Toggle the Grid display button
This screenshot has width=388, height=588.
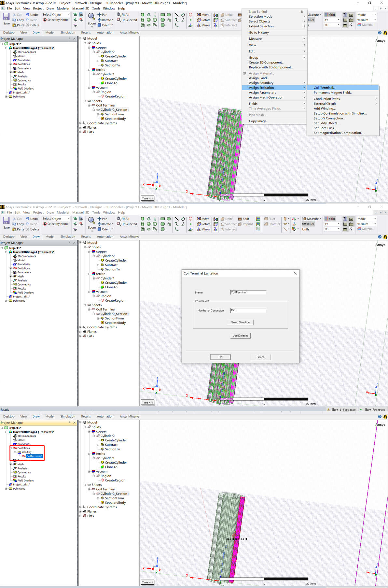coord(330,15)
